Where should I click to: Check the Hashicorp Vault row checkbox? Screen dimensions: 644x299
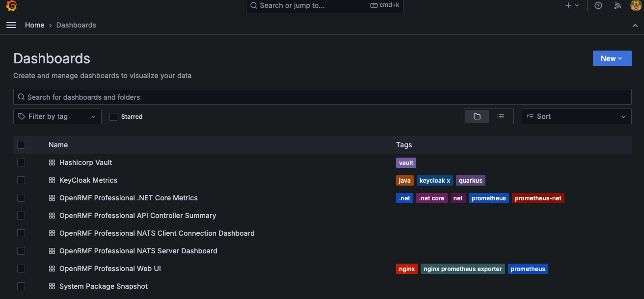click(x=21, y=163)
